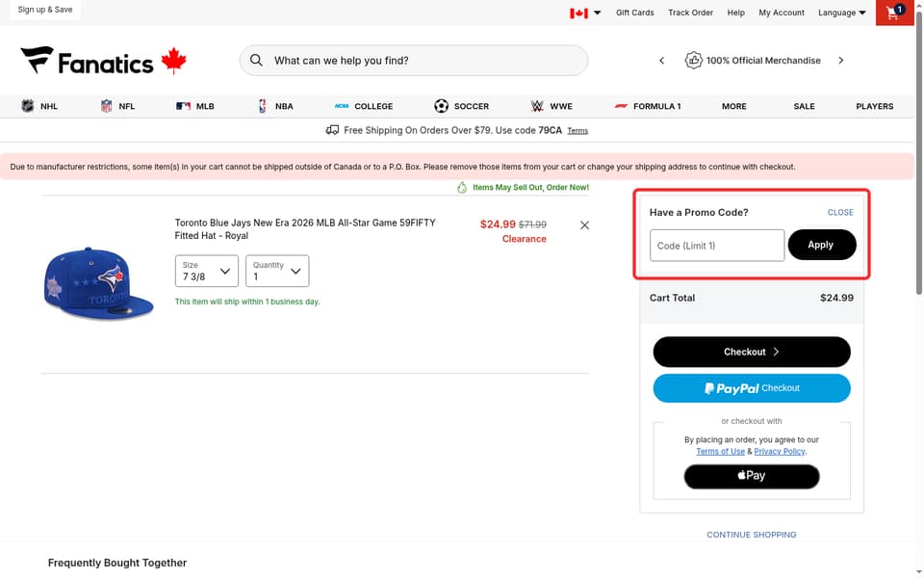Open the Language dropdown
This screenshot has width=924, height=578.
click(841, 13)
